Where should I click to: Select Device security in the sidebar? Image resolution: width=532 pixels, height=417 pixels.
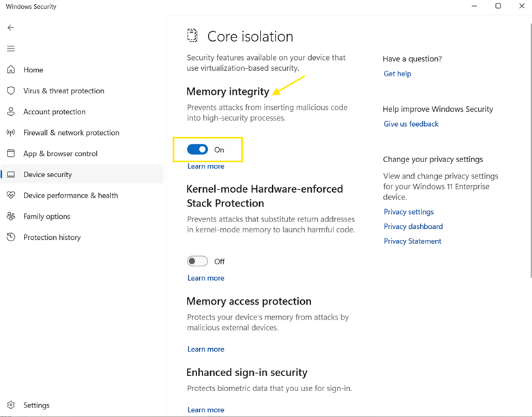48,174
